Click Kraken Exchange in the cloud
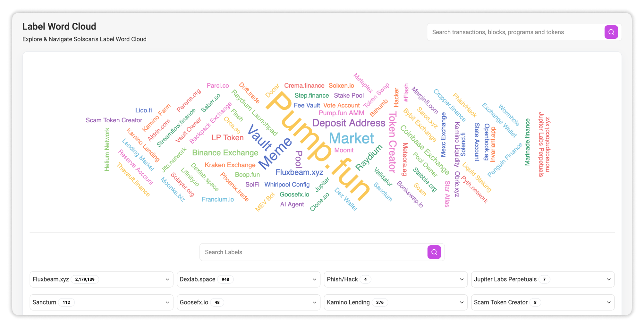 pyautogui.click(x=230, y=165)
